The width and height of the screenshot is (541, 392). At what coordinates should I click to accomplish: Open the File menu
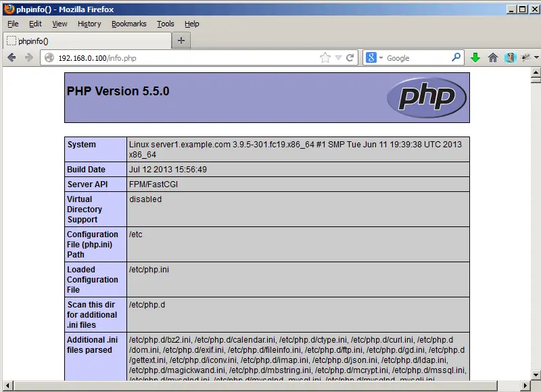(13, 24)
